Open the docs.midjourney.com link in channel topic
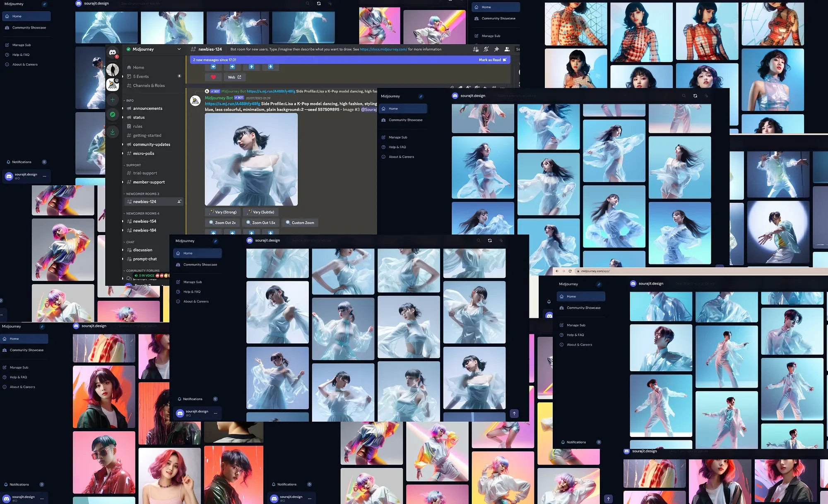 point(383,49)
